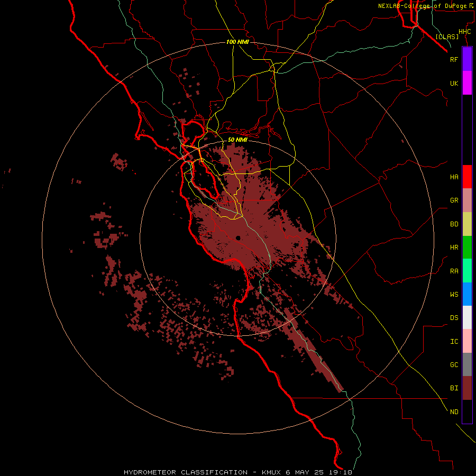Pick the RA light green legend swatch
Viewport: 476px width, 476px height.
point(467,271)
